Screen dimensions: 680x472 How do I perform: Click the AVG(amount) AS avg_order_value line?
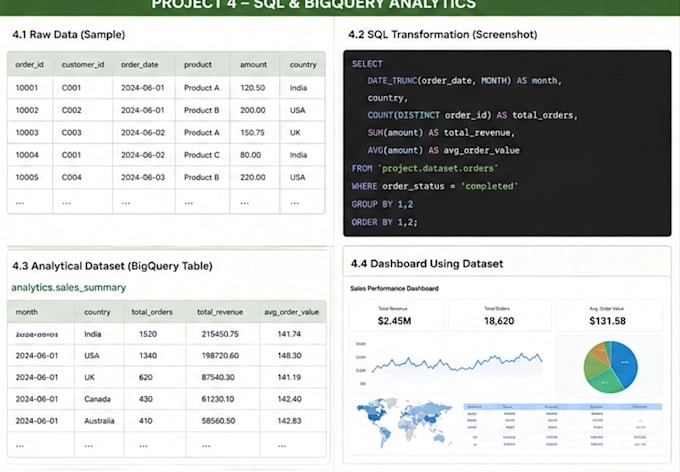tap(443, 151)
